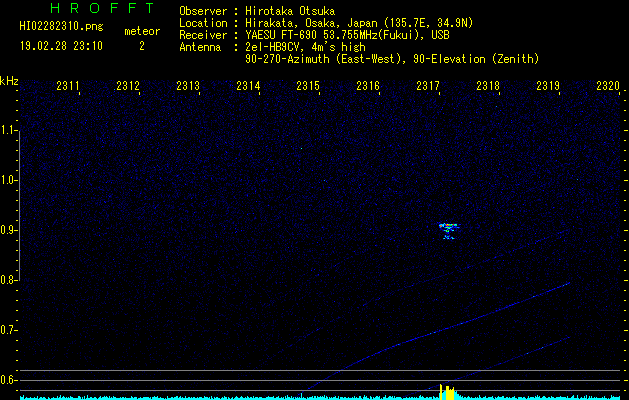
Task: Click the 1.0 kHz frequency label
Action: point(9,180)
